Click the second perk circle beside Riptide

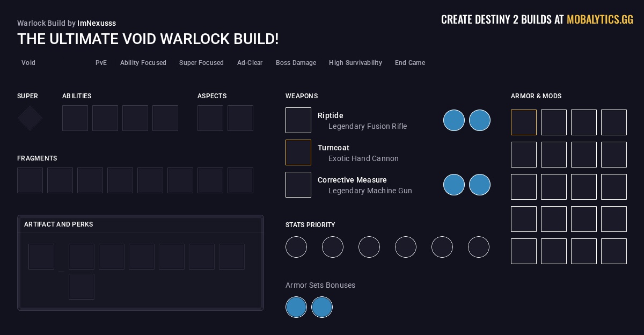click(480, 120)
